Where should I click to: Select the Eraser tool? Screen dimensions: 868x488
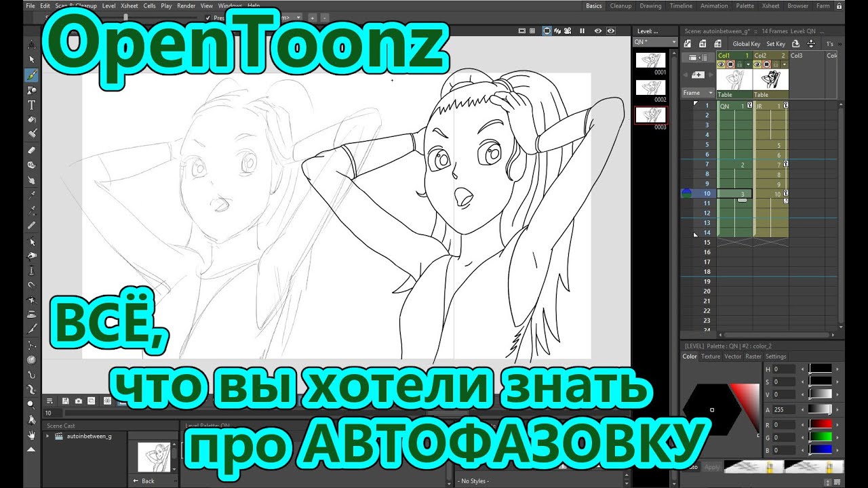(31, 150)
